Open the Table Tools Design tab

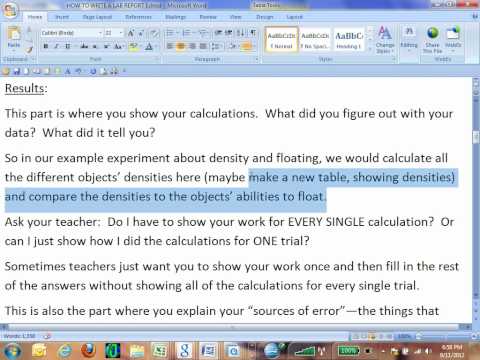tap(264, 17)
